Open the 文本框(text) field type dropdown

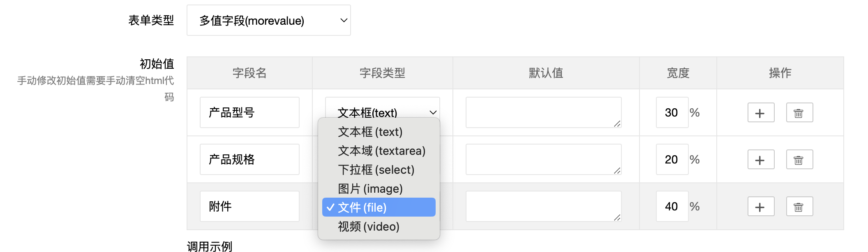pyautogui.click(x=383, y=108)
